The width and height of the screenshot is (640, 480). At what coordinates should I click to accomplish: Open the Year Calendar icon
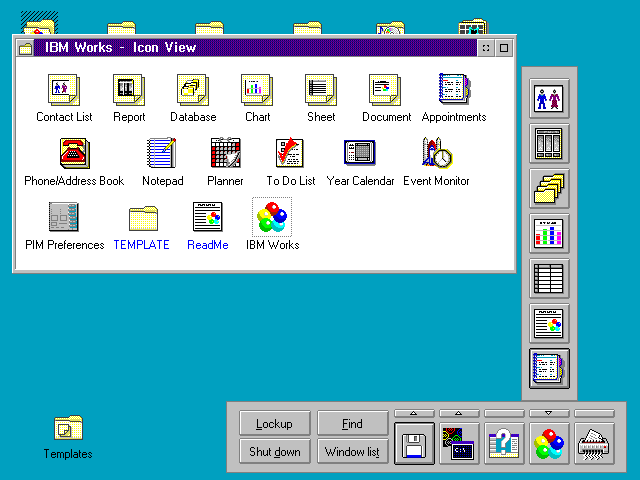click(360, 153)
